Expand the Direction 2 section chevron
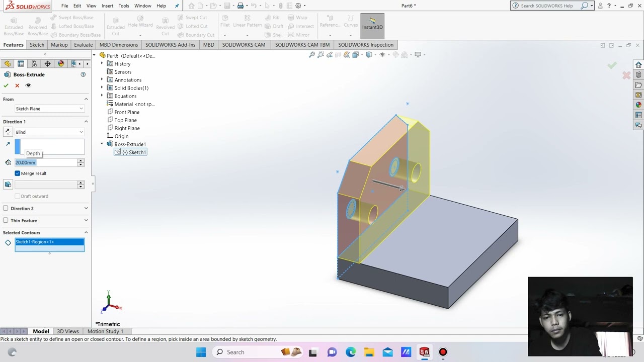This screenshot has width=644, height=362. point(86,208)
